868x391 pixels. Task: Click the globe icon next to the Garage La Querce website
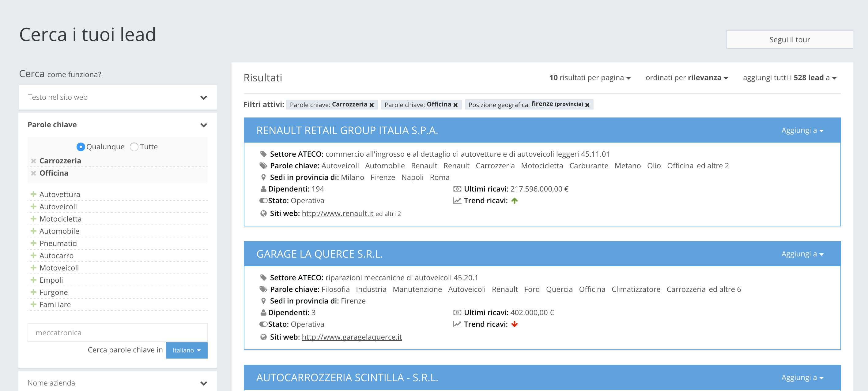coord(263,337)
